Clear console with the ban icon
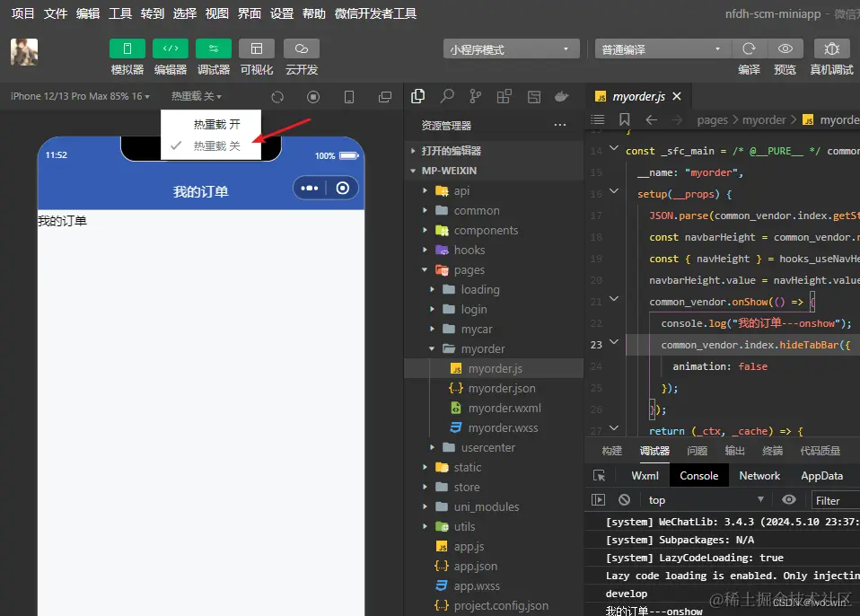The image size is (860, 616). [624, 499]
